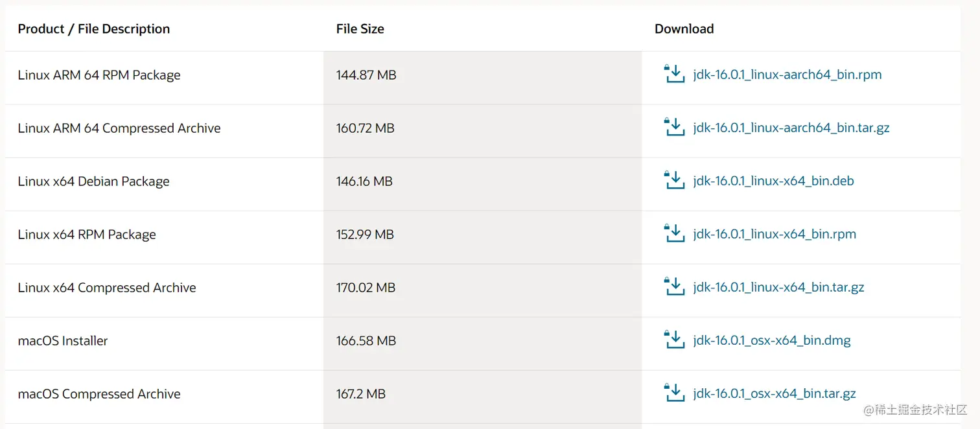
Task: Open the jdk-16.0.1_linux-x64_bin.rpm link
Action: [775, 234]
